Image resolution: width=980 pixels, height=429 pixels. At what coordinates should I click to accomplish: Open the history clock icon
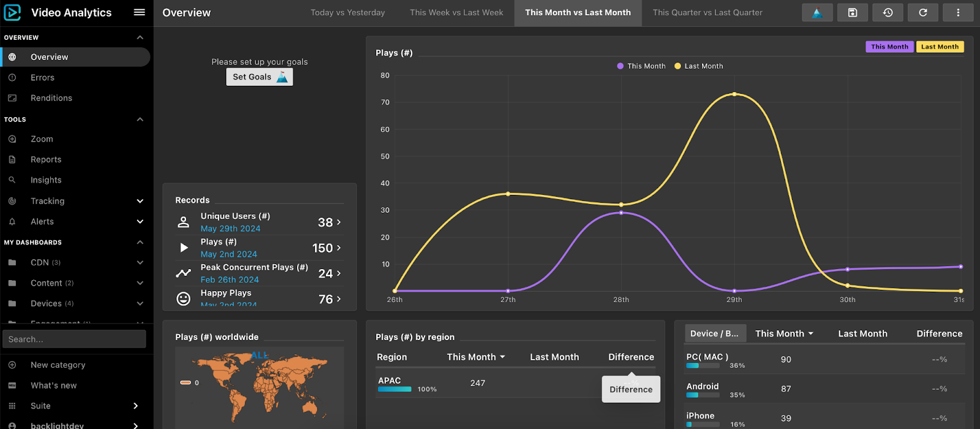tap(888, 12)
